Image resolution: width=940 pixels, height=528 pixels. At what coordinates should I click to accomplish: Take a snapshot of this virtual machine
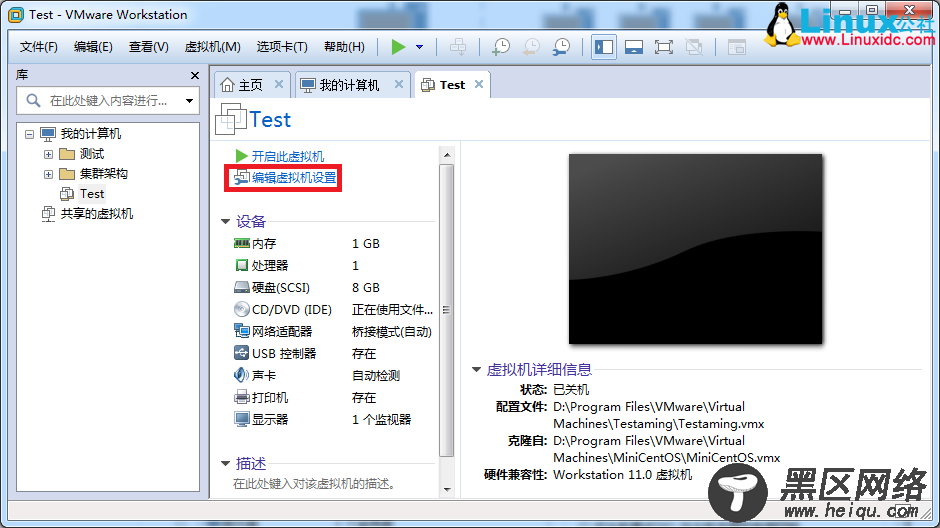pos(501,47)
